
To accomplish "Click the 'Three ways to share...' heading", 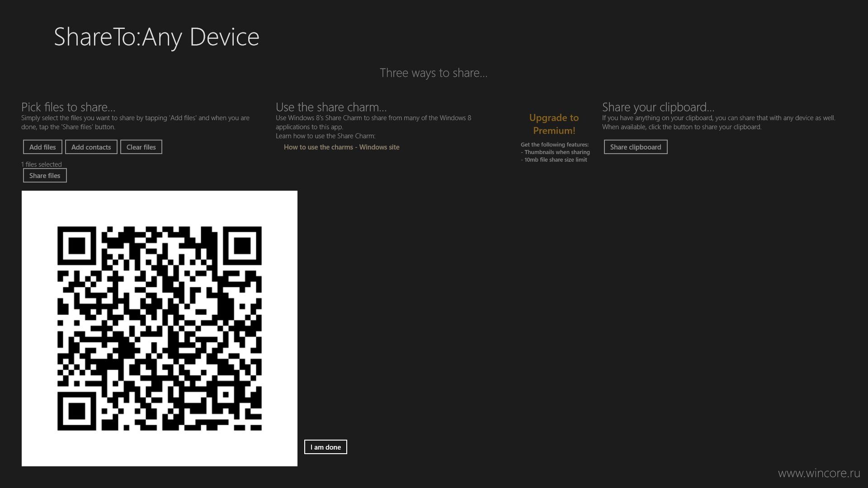I will pyautogui.click(x=434, y=73).
